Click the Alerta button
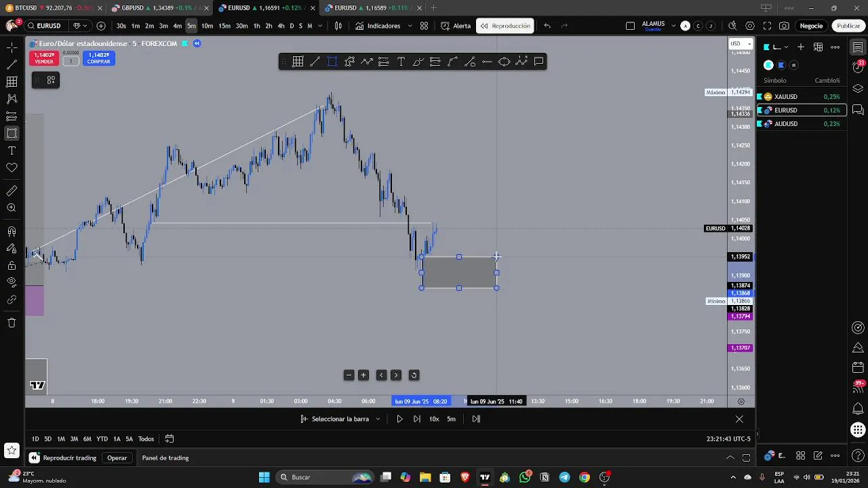This screenshot has width=868, height=488. (456, 26)
